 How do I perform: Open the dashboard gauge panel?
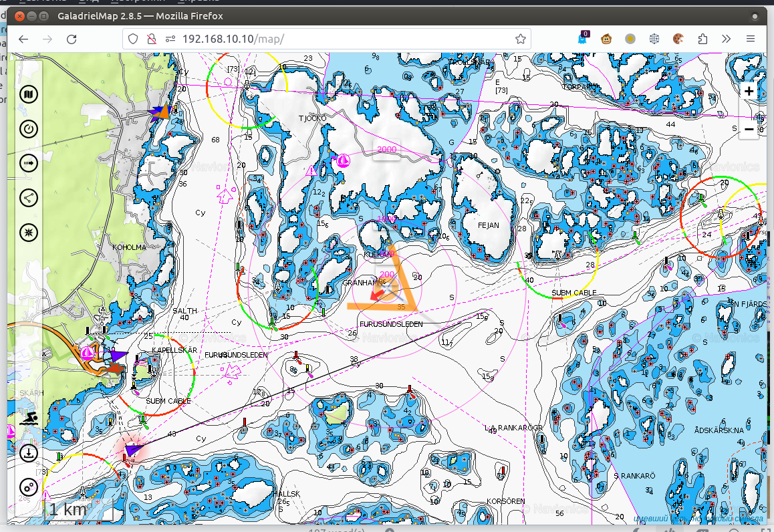coord(29,129)
